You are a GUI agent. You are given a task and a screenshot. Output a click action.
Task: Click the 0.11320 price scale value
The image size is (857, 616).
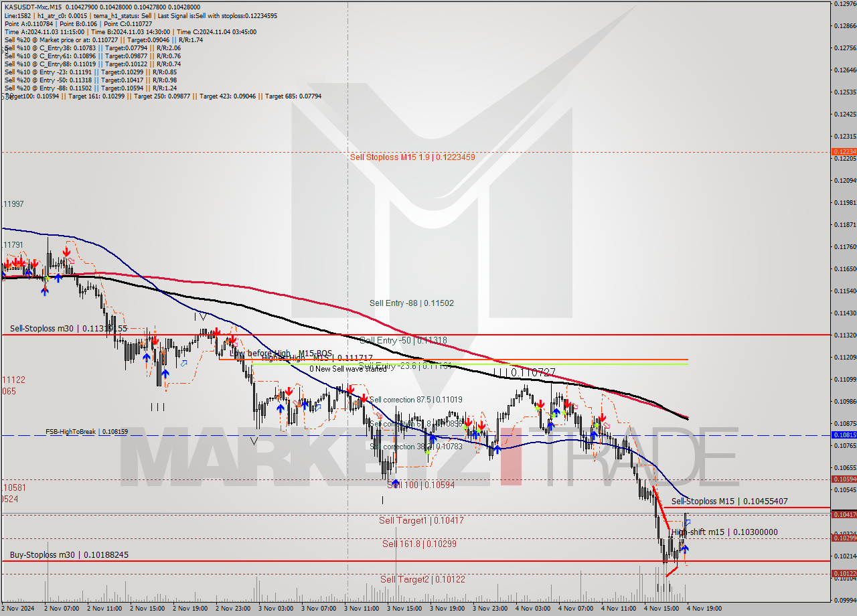pyautogui.click(x=845, y=335)
